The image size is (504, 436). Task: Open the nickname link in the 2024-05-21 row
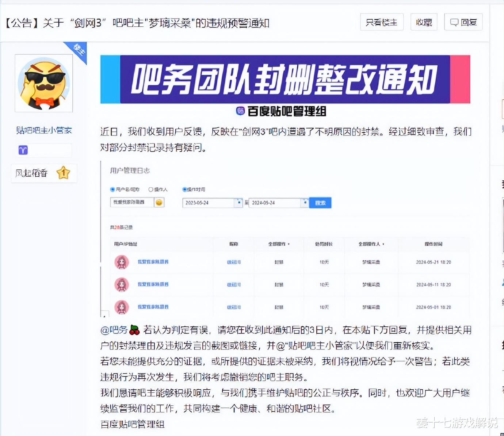(x=234, y=262)
